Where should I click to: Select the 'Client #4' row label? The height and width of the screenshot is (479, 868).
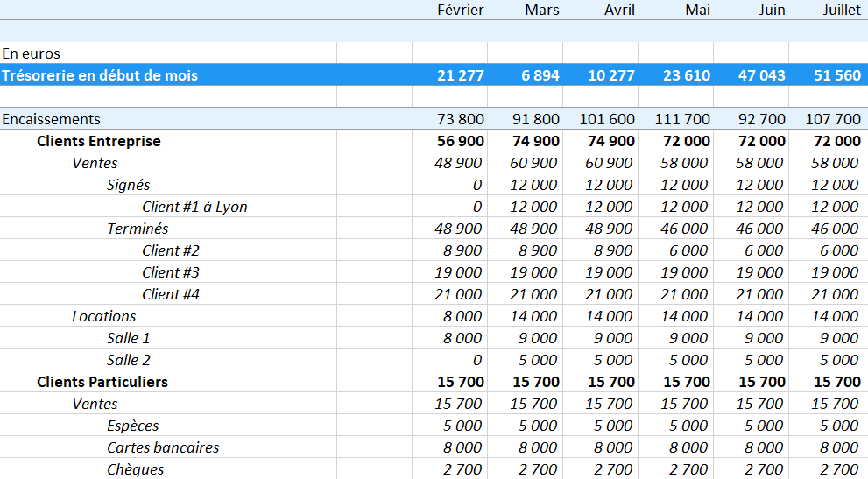[x=171, y=294]
